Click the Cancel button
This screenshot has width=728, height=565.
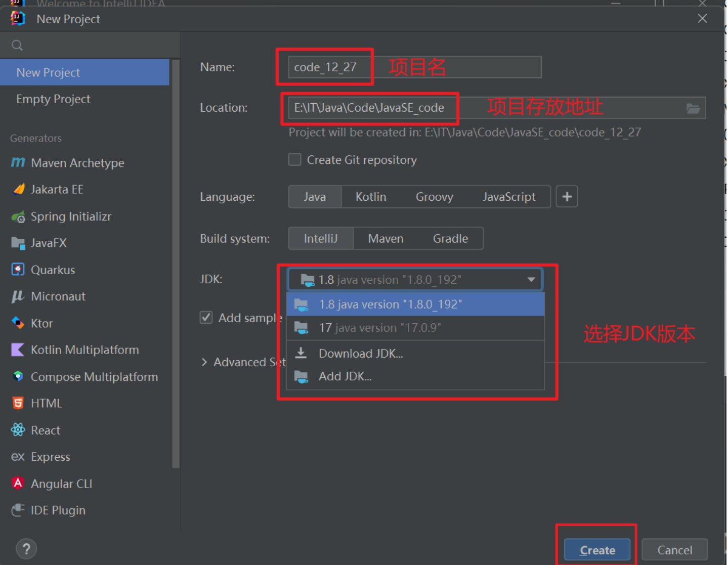[x=674, y=550]
